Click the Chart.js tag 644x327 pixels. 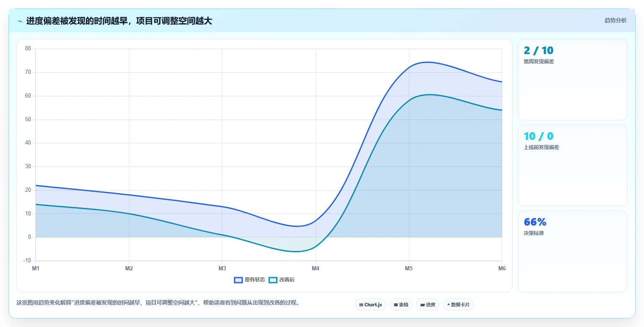370,305
